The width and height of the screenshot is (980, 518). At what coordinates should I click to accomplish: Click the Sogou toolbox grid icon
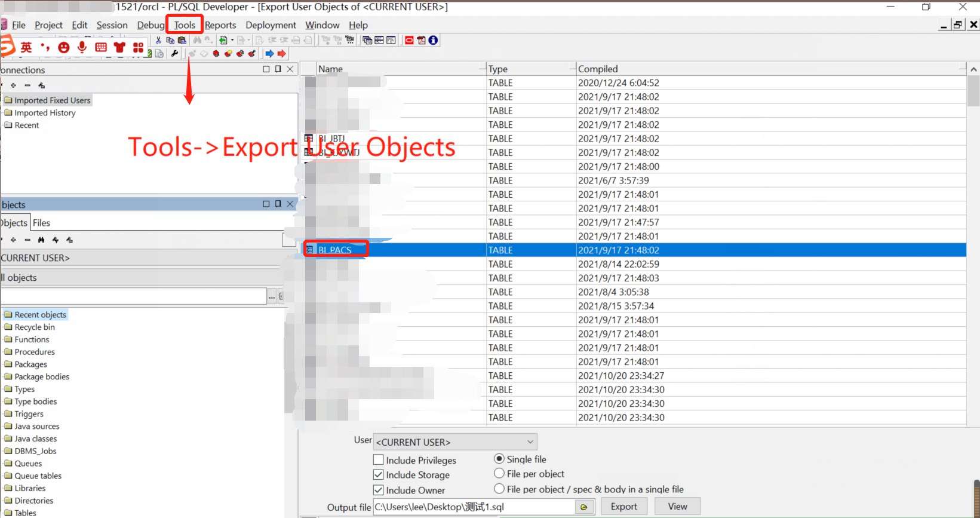tap(139, 47)
